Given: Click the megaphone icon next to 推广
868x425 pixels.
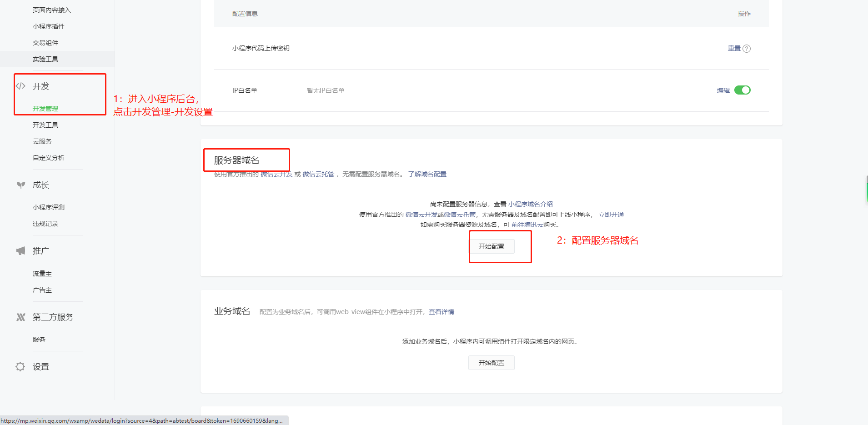Looking at the screenshot, I should click(x=20, y=251).
